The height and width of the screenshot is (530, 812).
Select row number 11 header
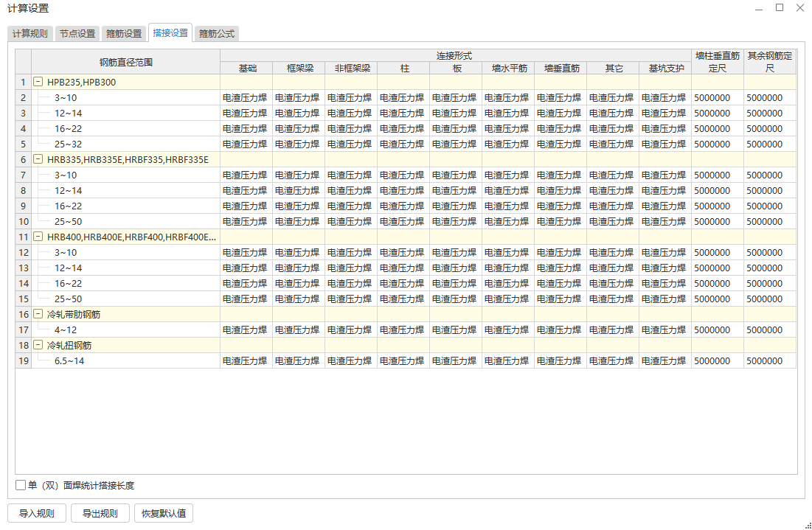point(24,237)
